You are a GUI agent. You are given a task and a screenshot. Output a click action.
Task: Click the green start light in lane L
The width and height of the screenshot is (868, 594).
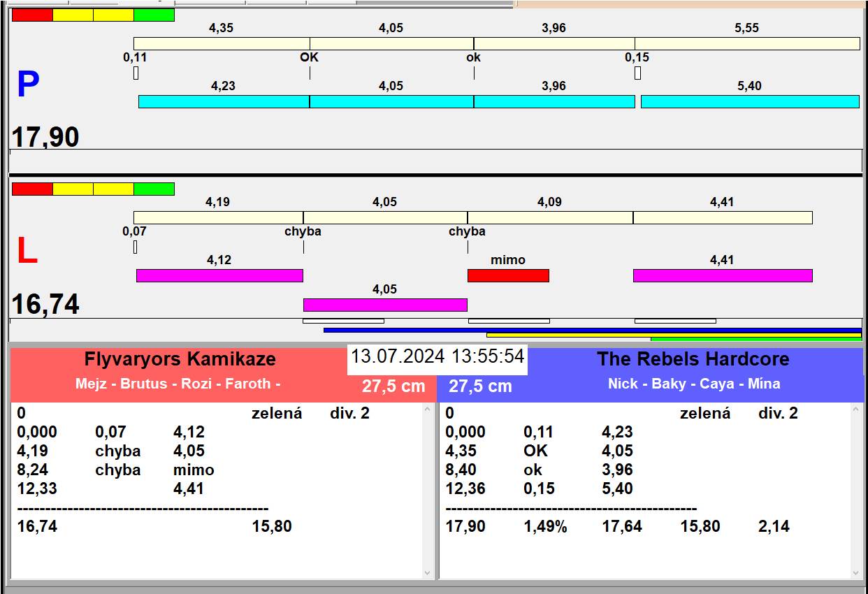[154, 189]
